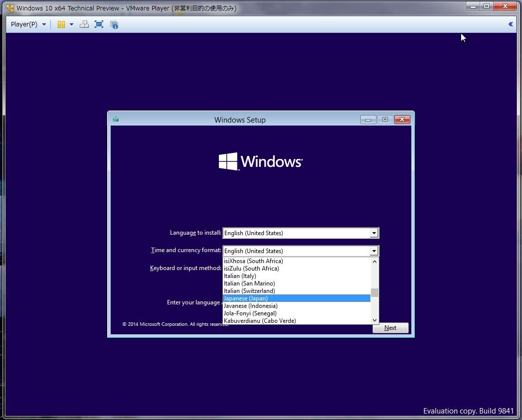The image size is (522, 420).
Task: Close the VMware Player window
Action: click(505, 6)
